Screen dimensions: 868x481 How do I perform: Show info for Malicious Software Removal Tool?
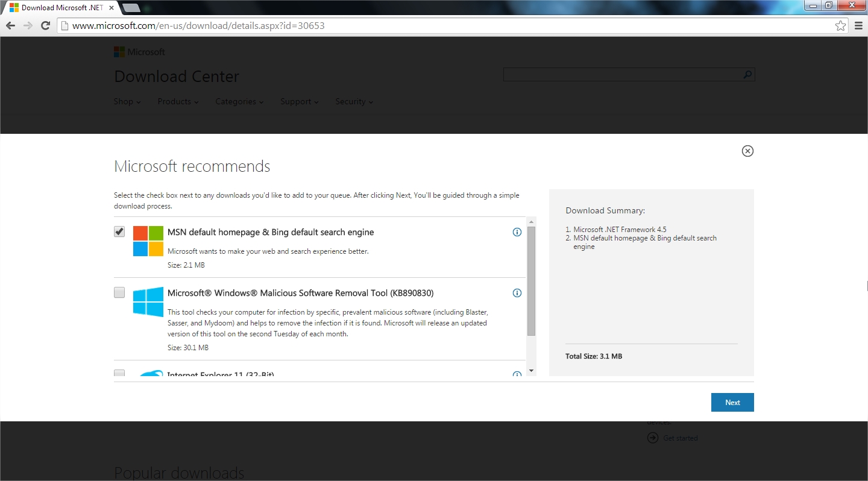[x=517, y=293]
